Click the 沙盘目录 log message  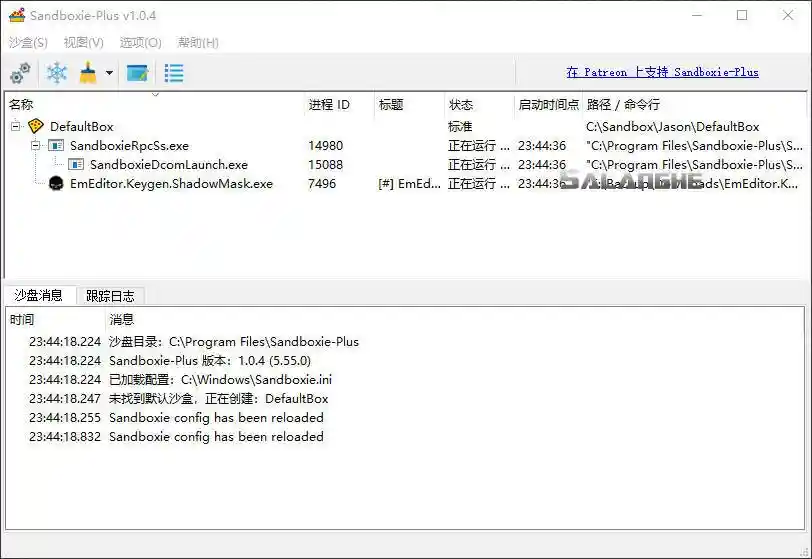(x=234, y=342)
